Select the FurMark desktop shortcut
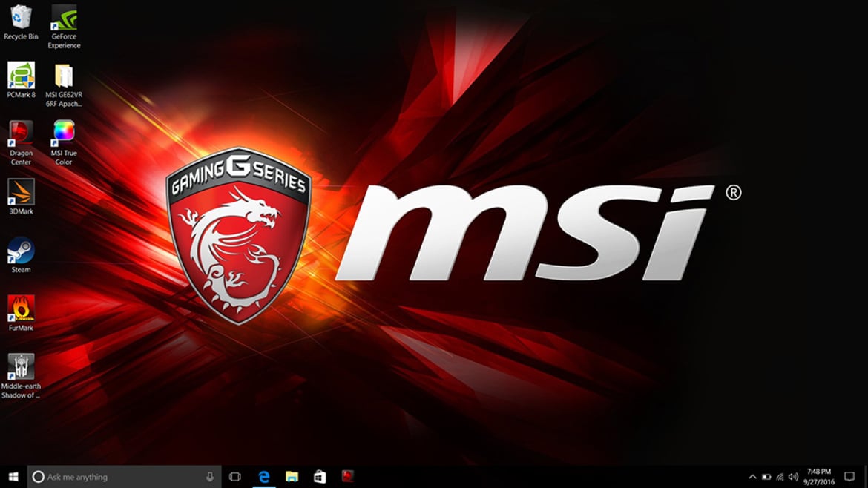 [x=21, y=314]
